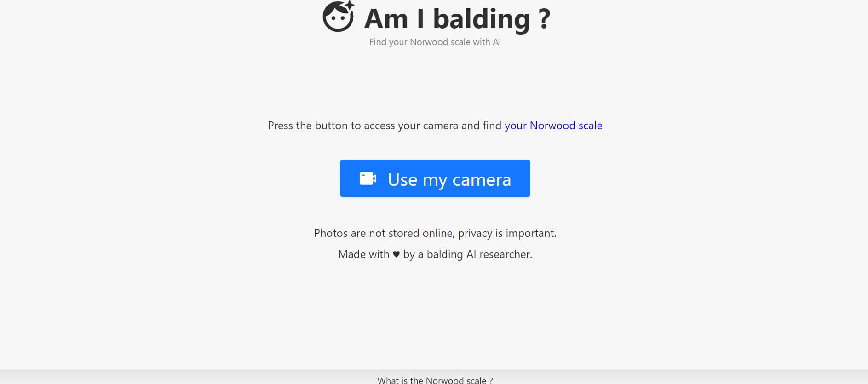Click the word 'AI' in the subtitle
Screen dimensions: 868x384
tap(497, 42)
